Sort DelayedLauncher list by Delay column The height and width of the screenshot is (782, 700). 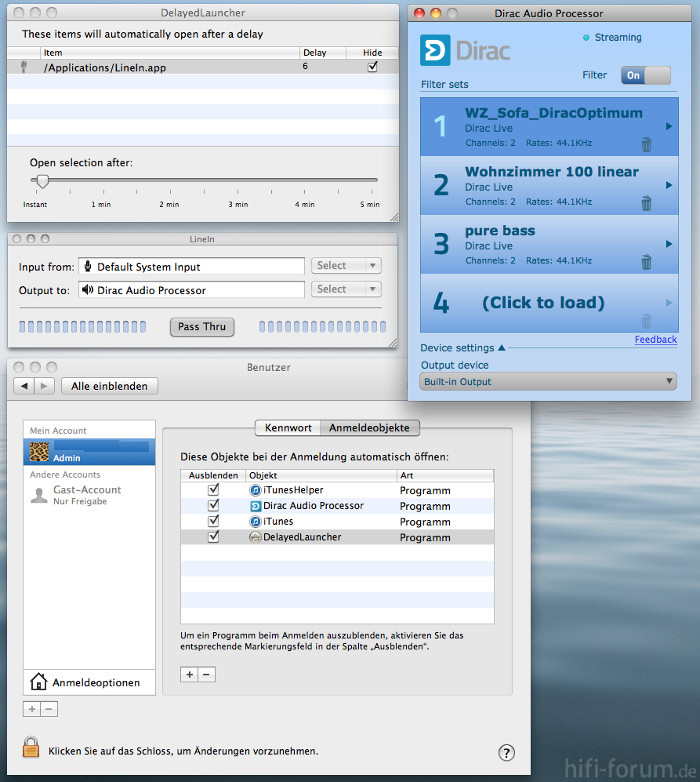pos(323,53)
